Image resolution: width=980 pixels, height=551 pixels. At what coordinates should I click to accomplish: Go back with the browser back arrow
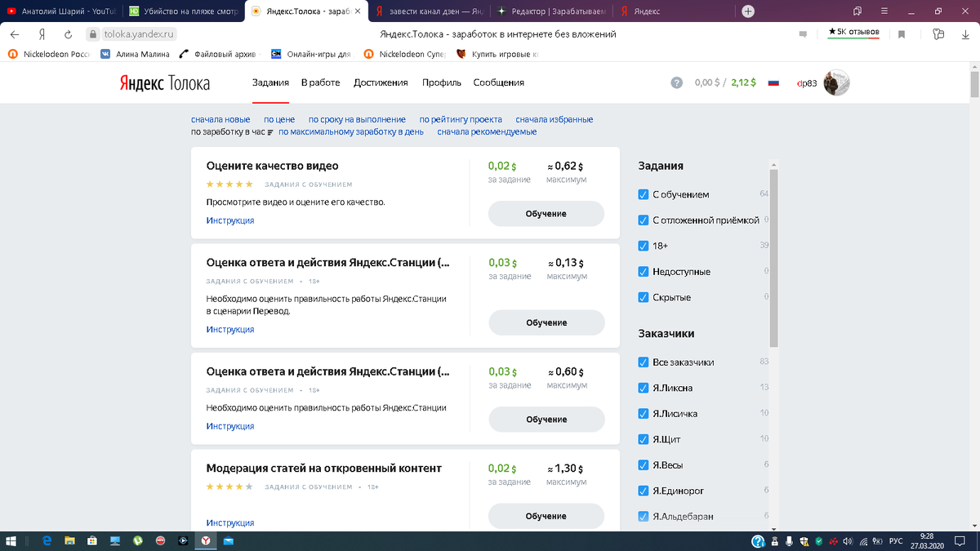click(x=15, y=34)
